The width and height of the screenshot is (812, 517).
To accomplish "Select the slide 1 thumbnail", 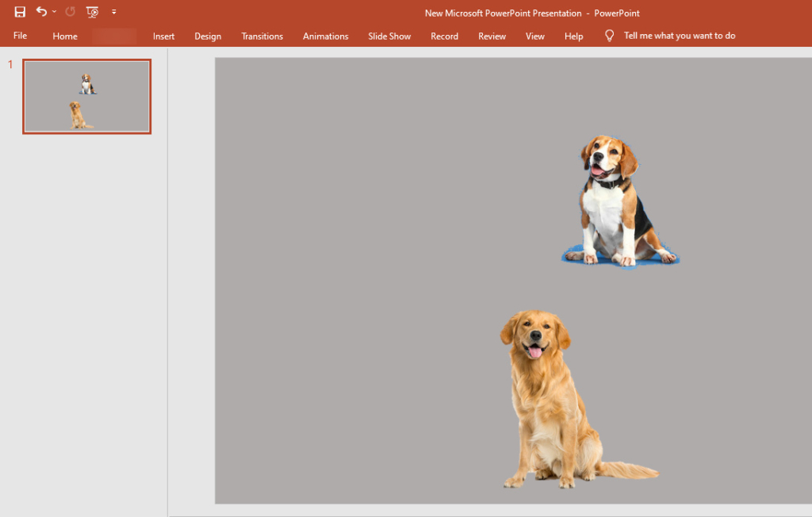I will point(86,96).
